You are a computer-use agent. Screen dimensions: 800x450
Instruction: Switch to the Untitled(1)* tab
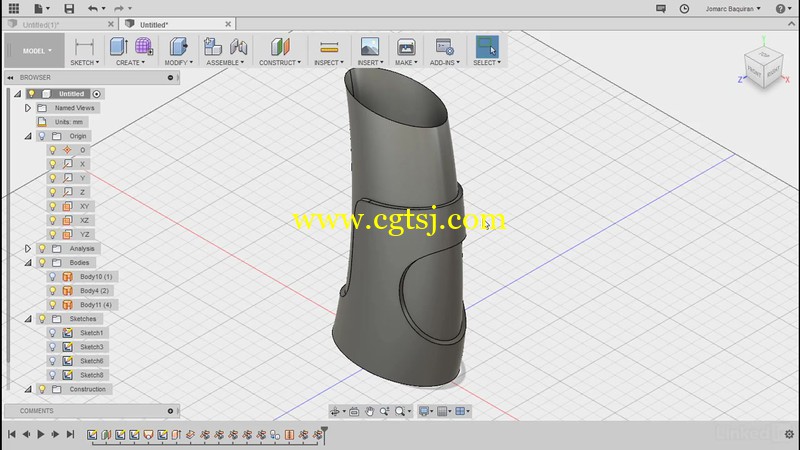pyautogui.click(x=41, y=24)
